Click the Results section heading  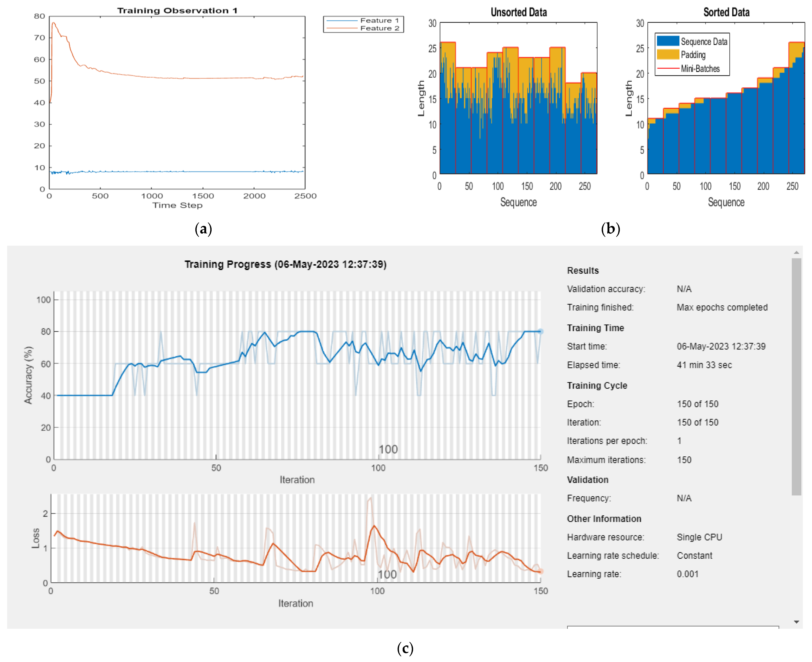tap(583, 270)
